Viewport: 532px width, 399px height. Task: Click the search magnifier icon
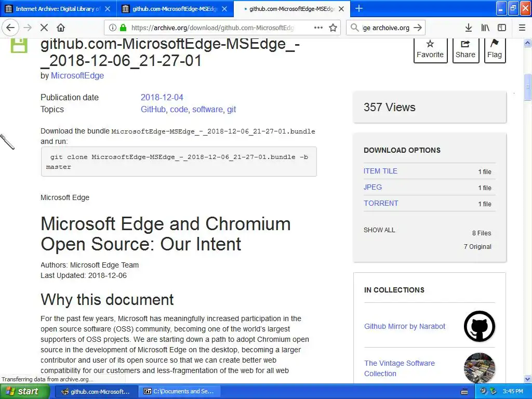pos(354,28)
